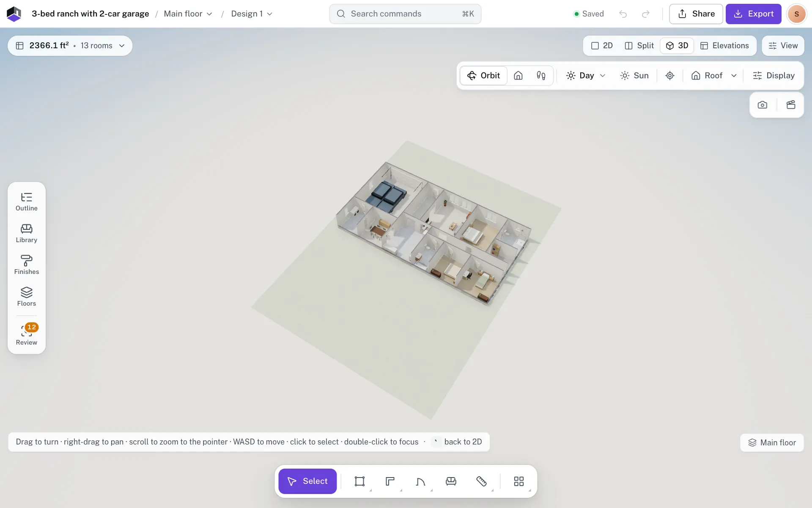
Task: Redo the last action
Action: pyautogui.click(x=645, y=14)
